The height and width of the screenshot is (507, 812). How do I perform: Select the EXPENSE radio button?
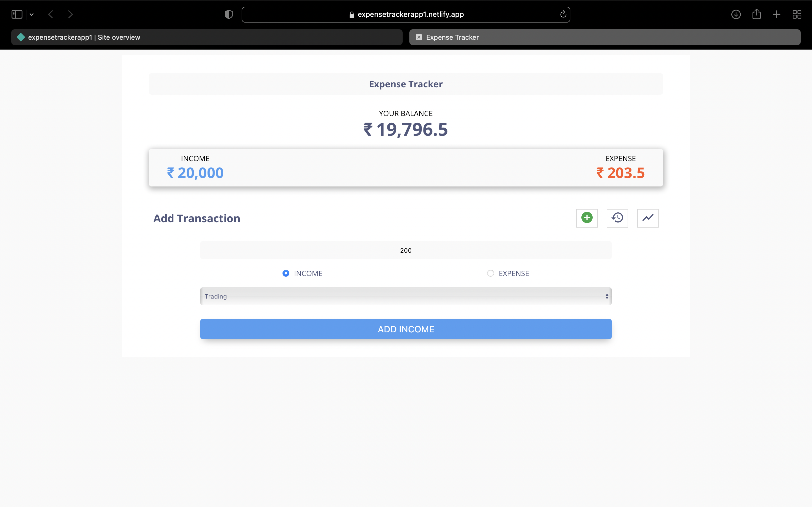click(490, 273)
